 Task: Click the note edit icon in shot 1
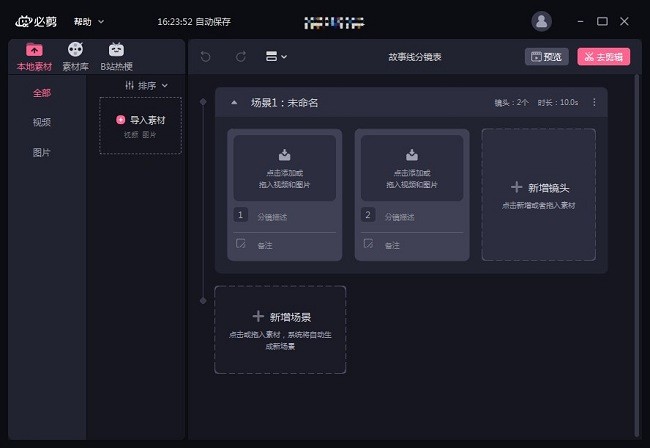pyautogui.click(x=240, y=243)
